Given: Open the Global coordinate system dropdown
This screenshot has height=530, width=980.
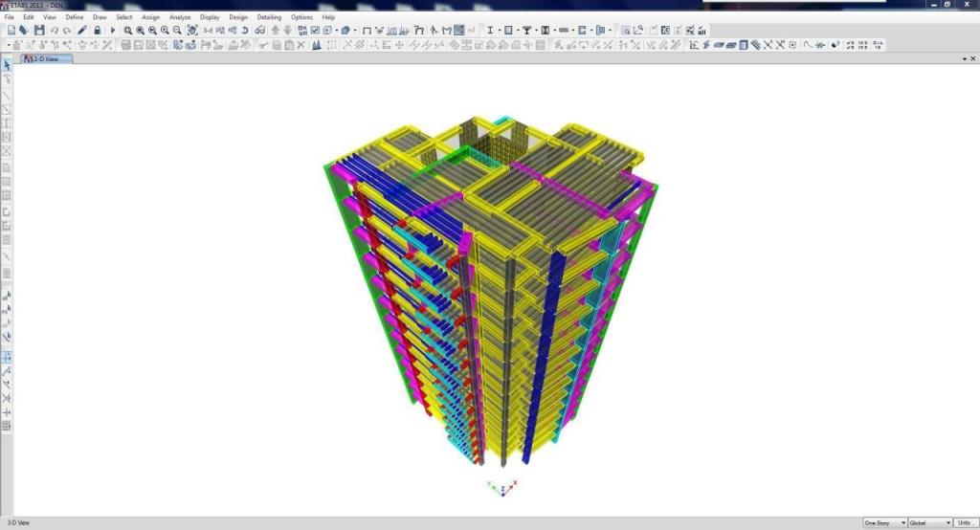Looking at the screenshot, I should [x=929, y=523].
